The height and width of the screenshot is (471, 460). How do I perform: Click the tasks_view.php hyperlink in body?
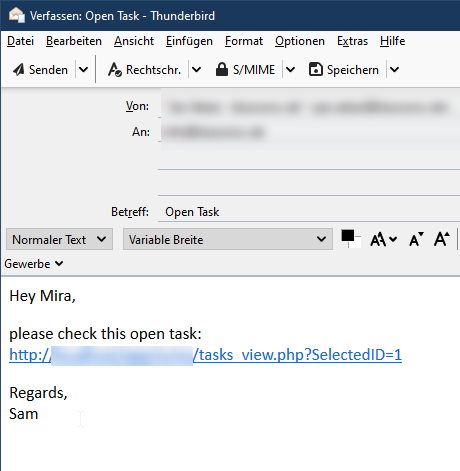(x=205, y=355)
